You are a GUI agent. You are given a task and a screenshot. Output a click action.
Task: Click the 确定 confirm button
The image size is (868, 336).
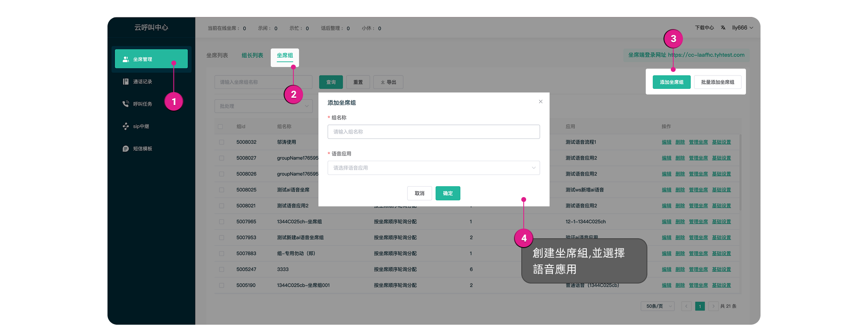click(448, 193)
